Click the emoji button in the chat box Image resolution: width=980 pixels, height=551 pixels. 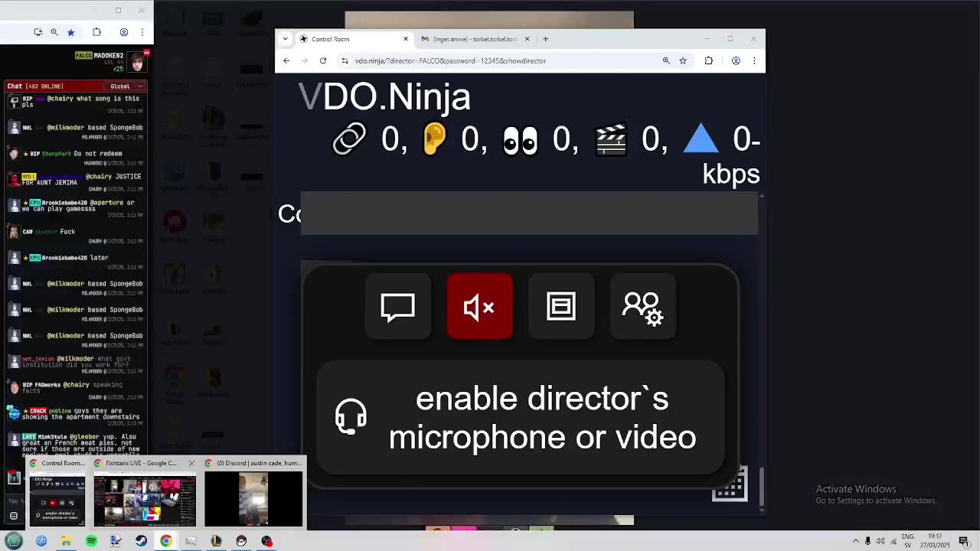point(13,516)
